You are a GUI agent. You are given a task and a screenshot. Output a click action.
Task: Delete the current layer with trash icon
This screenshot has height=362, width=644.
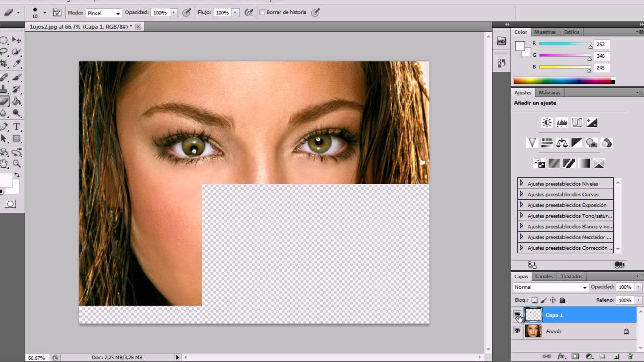[x=630, y=356]
